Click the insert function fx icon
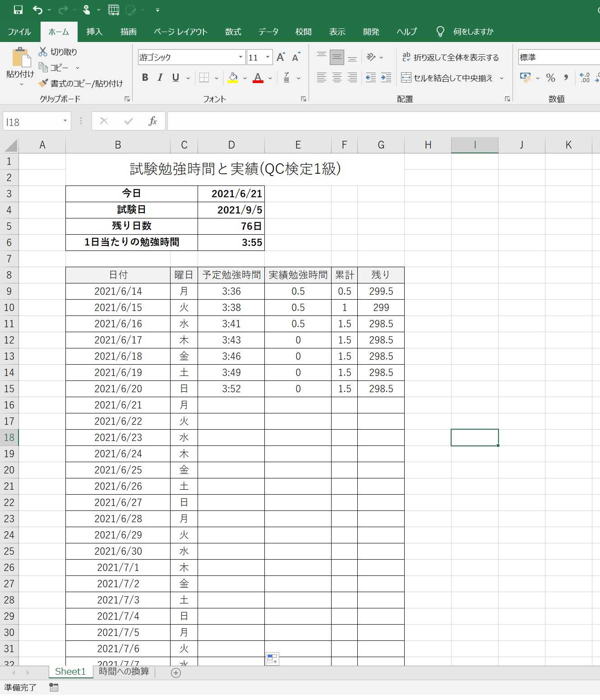The width and height of the screenshot is (600, 700). point(152,121)
